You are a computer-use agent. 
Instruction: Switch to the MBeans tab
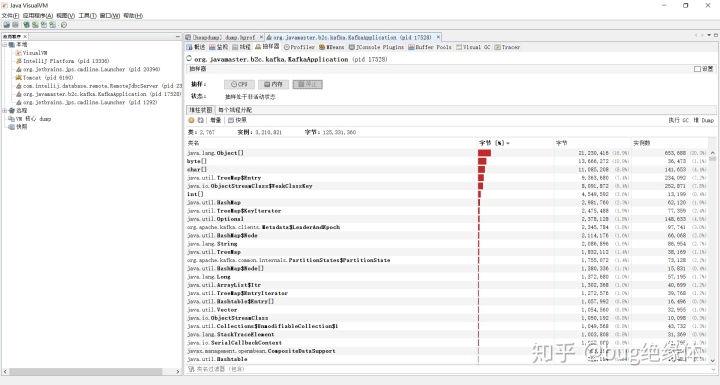[332, 47]
